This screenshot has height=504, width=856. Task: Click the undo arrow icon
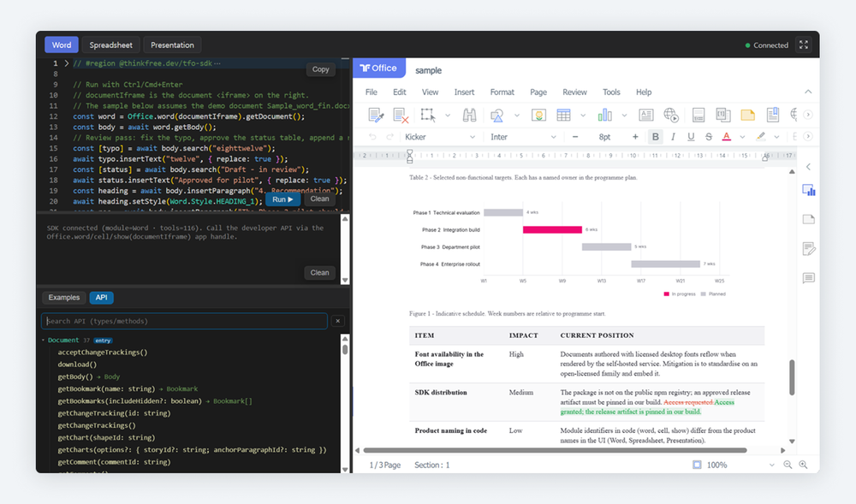[x=372, y=137]
